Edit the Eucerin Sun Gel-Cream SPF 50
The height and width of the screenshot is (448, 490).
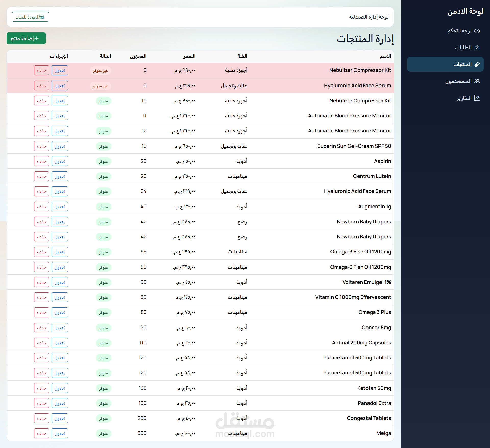click(x=60, y=146)
